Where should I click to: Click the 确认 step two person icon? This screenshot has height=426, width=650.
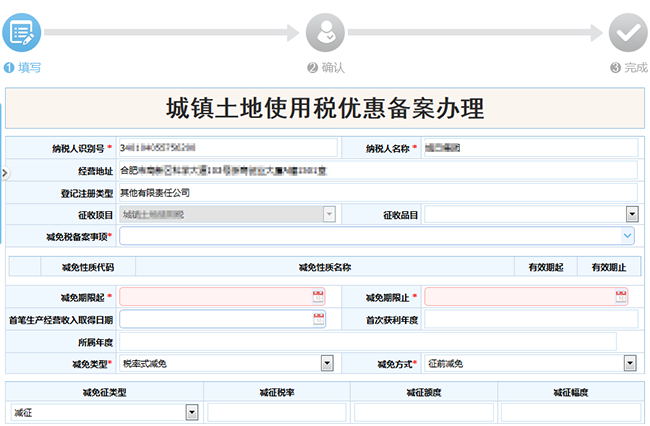coord(326,32)
